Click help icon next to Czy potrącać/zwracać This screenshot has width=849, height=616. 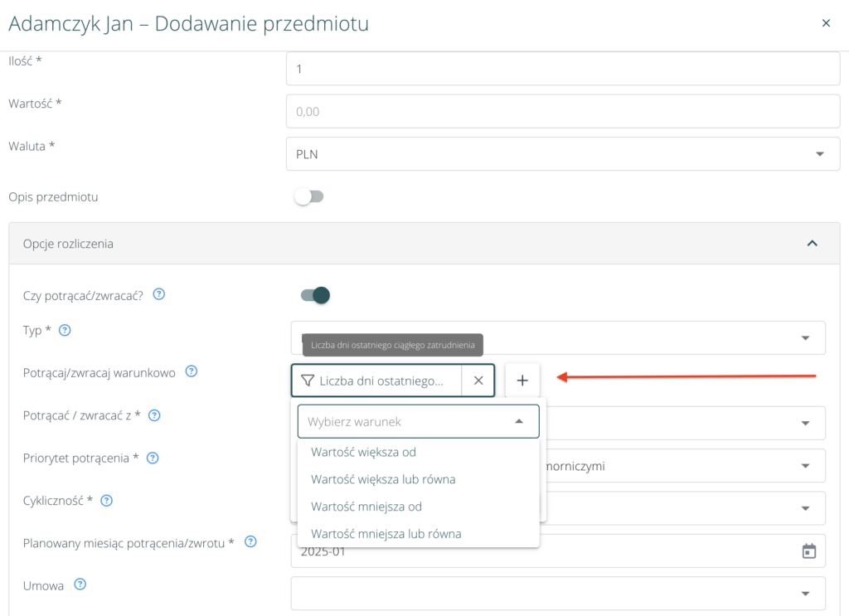159,293
